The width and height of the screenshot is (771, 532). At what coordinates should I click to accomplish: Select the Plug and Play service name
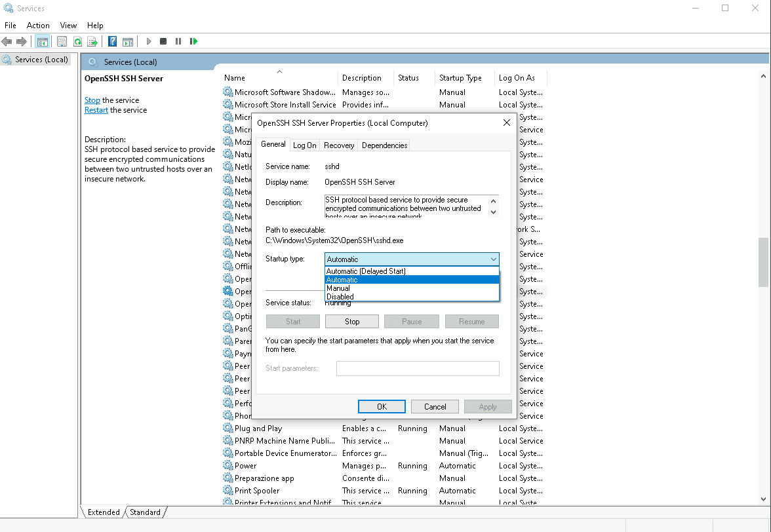[258, 428]
